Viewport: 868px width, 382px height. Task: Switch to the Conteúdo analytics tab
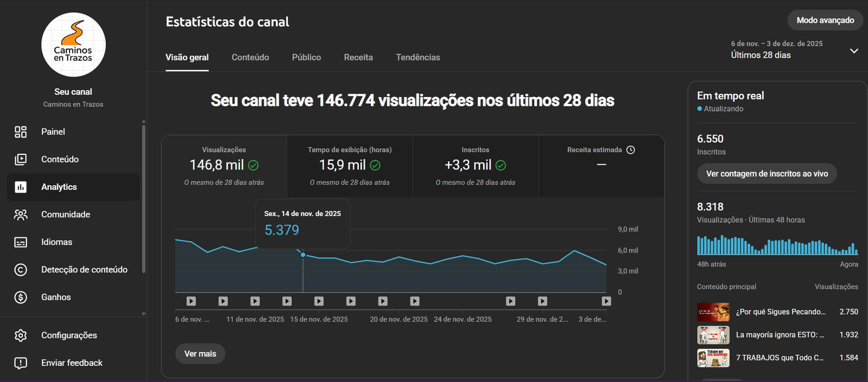(x=250, y=57)
